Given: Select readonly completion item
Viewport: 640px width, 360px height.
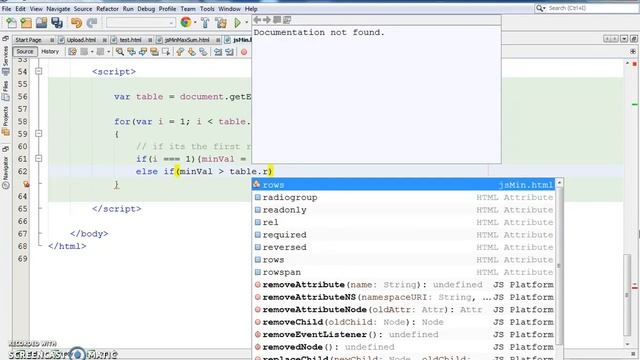Looking at the screenshot, I should coord(403,210).
